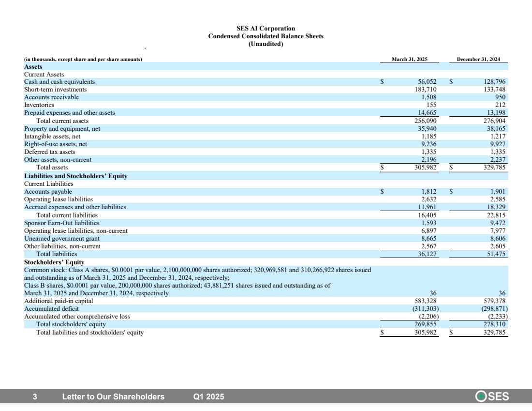Click the 'Inventories' row label

39,105
